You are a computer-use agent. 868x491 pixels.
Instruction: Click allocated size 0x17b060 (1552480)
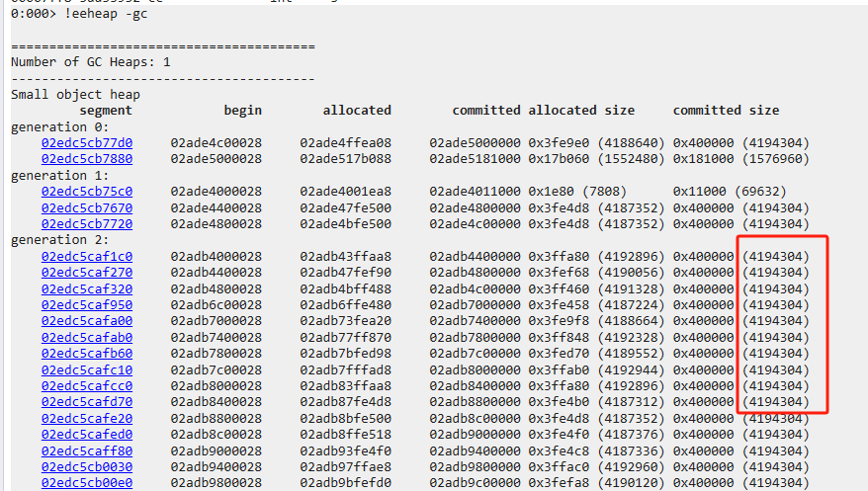[x=596, y=159]
